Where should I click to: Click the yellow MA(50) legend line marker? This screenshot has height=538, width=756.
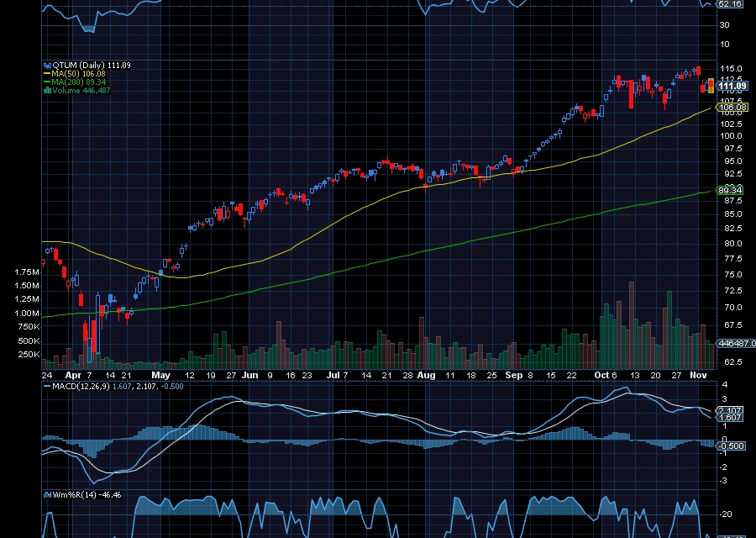pyautogui.click(x=47, y=74)
